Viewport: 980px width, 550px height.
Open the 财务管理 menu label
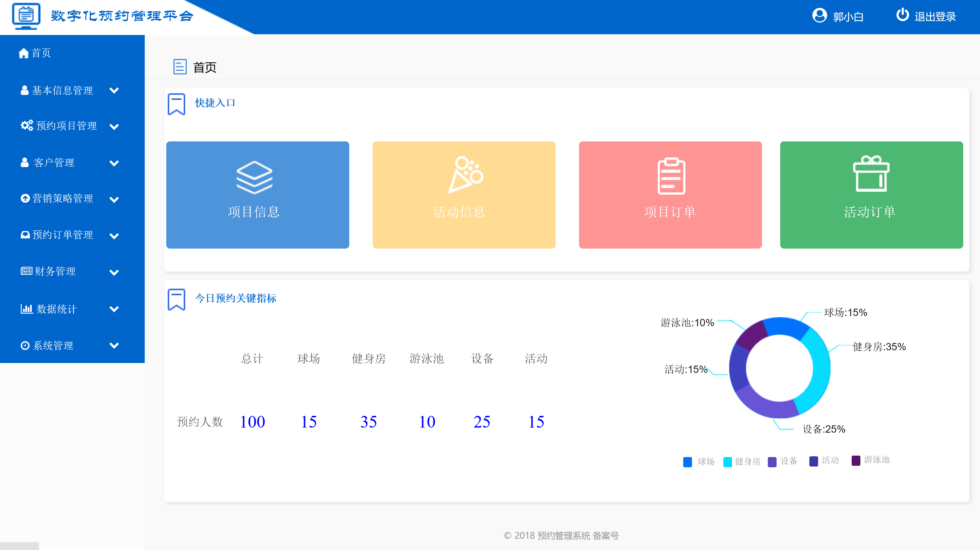(x=55, y=271)
